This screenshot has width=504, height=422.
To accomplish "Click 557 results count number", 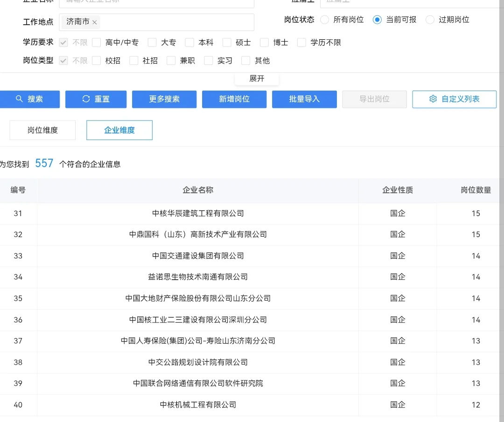I will pos(44,163).
